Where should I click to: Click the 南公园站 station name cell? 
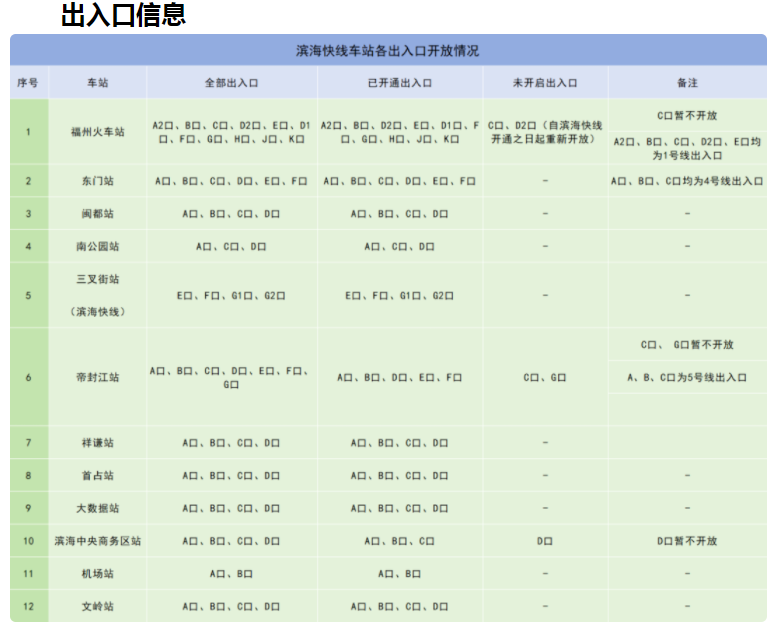click(x=97, y=246)
